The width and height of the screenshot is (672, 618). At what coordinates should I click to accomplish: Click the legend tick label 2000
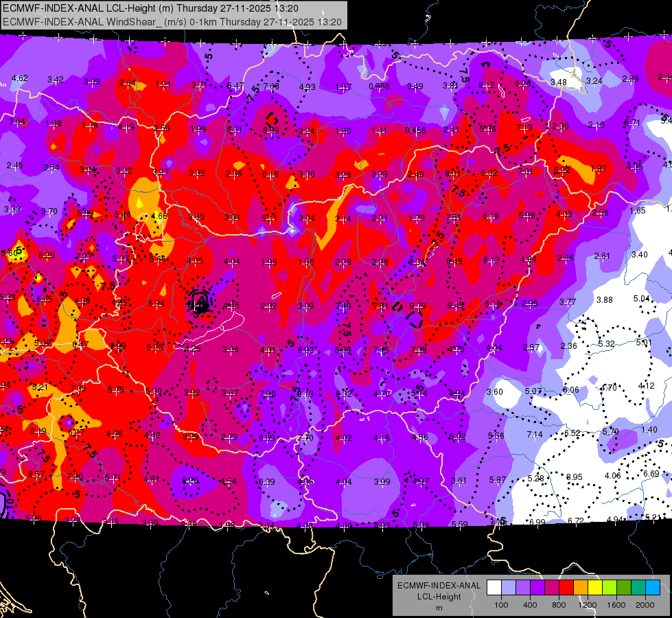pos(645,605)
